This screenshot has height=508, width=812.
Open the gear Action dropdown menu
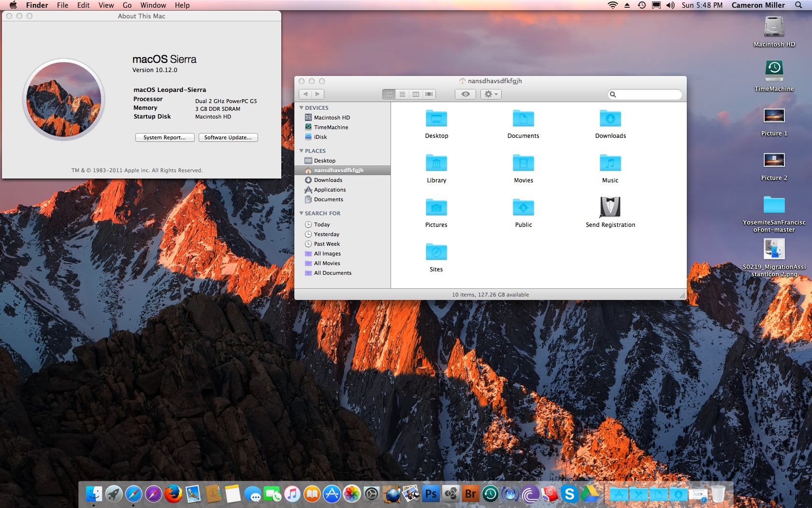tap(491, 94)
